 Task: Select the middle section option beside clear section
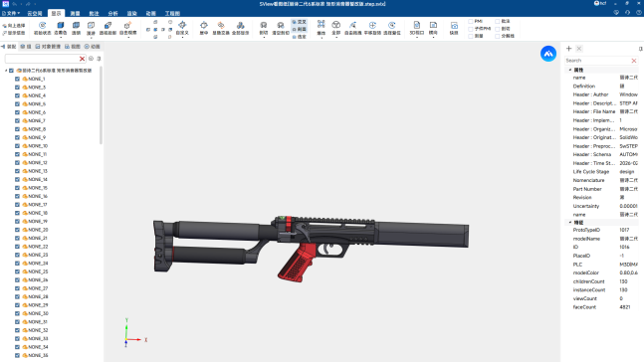coord(300,29)
